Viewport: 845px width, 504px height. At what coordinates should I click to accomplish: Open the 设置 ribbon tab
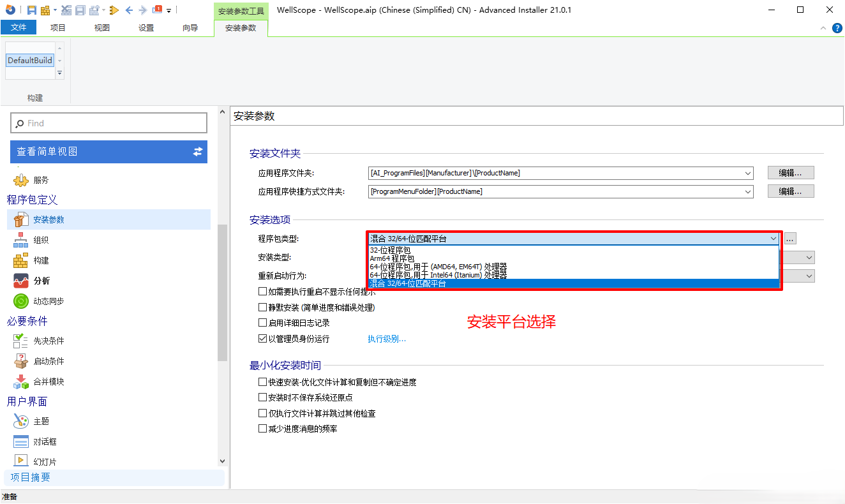[x=146, y=27]
